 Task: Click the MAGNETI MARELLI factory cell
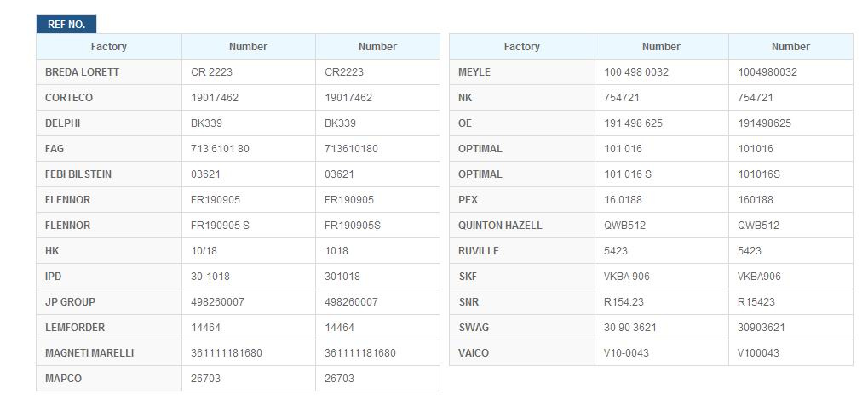pos(109,352)
